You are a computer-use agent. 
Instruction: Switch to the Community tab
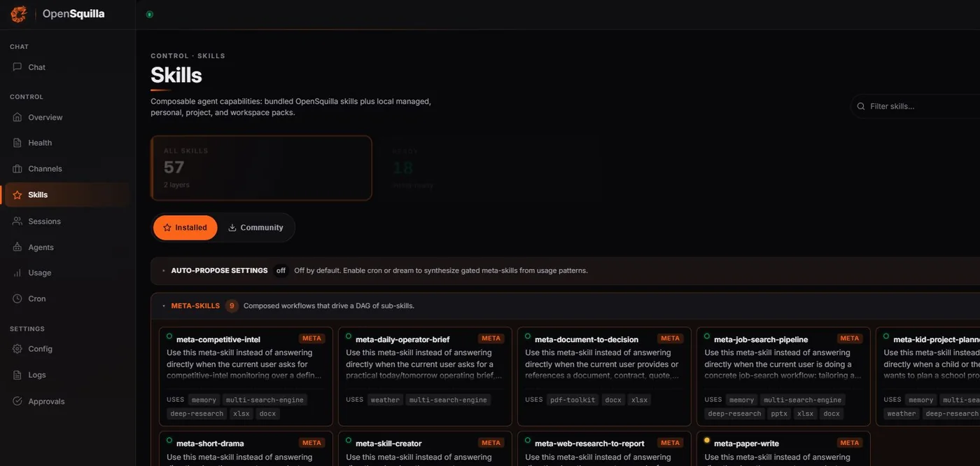(x=256, y=228)
